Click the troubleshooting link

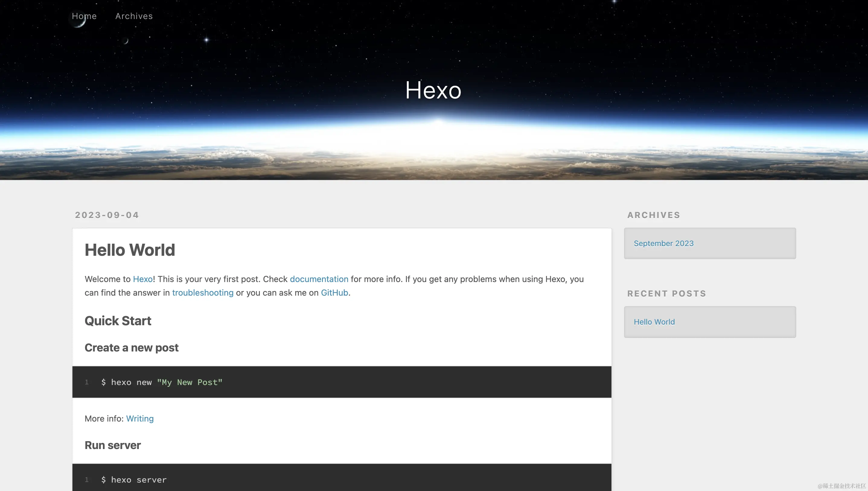coord(203,293)
